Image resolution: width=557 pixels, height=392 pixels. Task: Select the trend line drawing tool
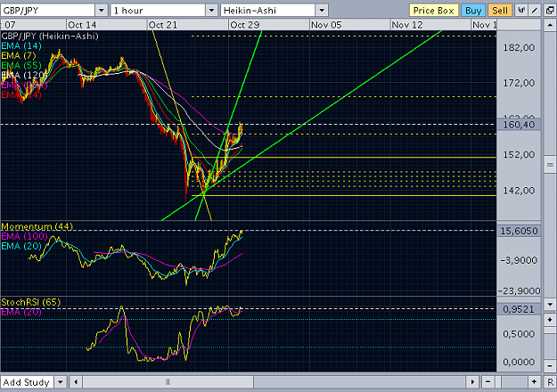pyautogui.click(x=535, y=11)
